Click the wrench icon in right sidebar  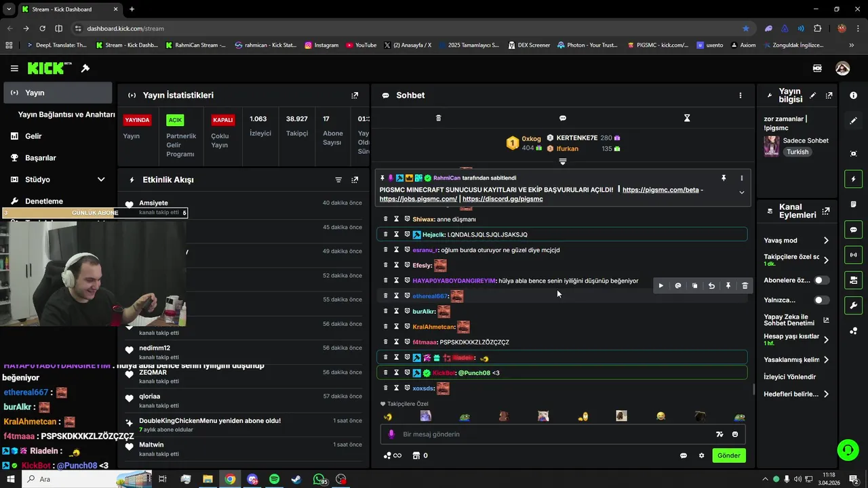pos(853,305)
